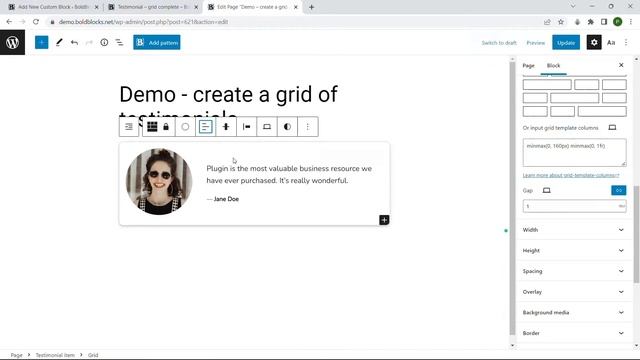Click the browser address bar URL
The image size is (640, 360).
[x=144, y=22]
